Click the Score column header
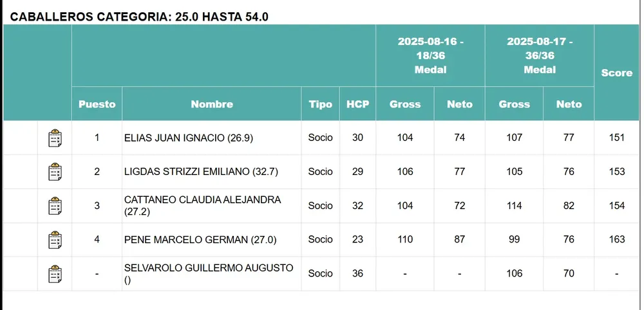 tap(616, 73)
